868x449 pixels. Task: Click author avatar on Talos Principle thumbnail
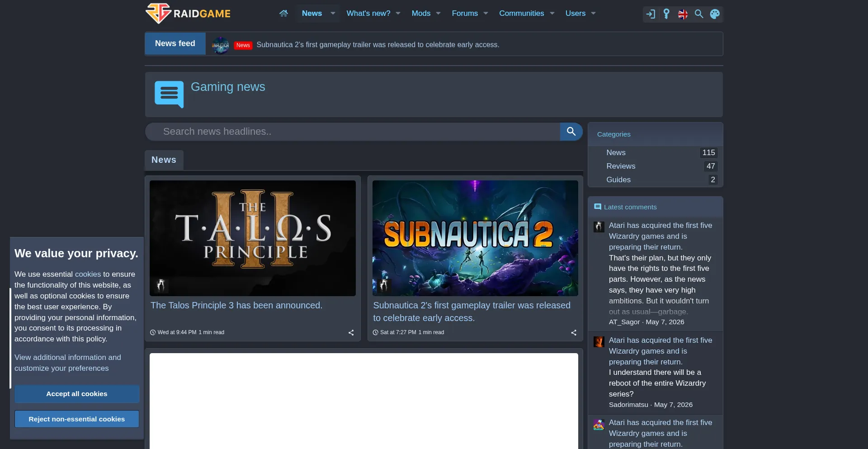(x=161, y=285)
